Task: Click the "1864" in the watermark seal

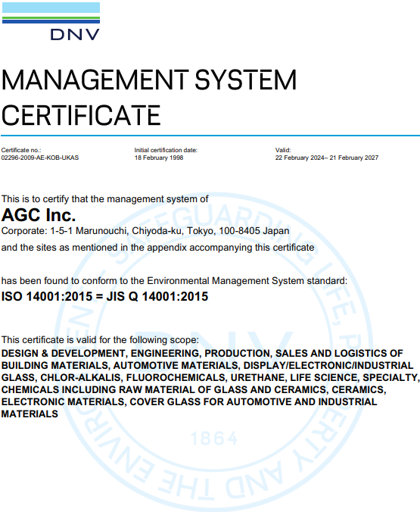Action: (214, 439)
